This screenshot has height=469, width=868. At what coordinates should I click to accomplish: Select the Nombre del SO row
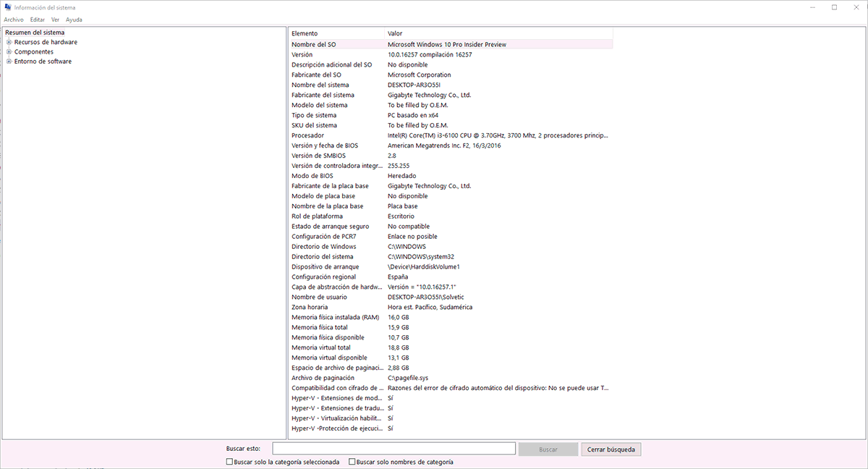tap(451, 44)
